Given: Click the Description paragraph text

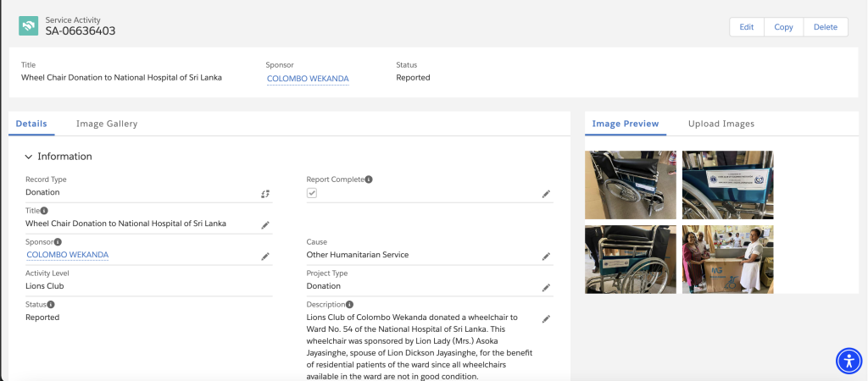Looking at the screenshot, I should click(x=420, y=347).
